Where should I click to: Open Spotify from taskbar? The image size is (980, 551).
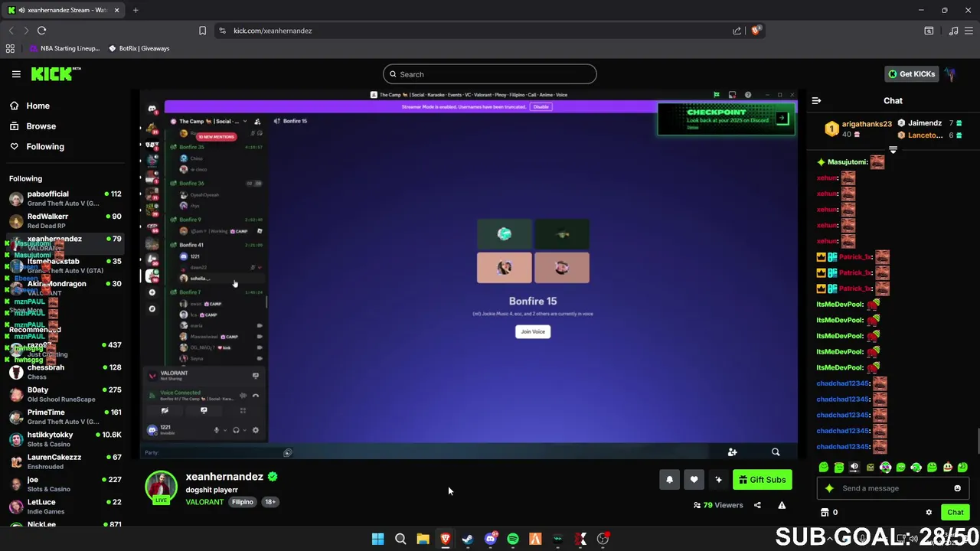point(513,539)
